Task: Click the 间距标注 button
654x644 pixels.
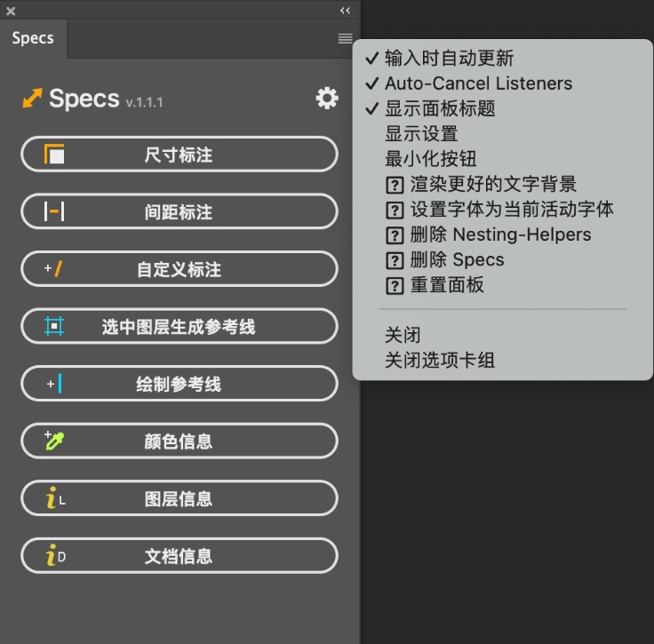Action: tap(179, 211)
